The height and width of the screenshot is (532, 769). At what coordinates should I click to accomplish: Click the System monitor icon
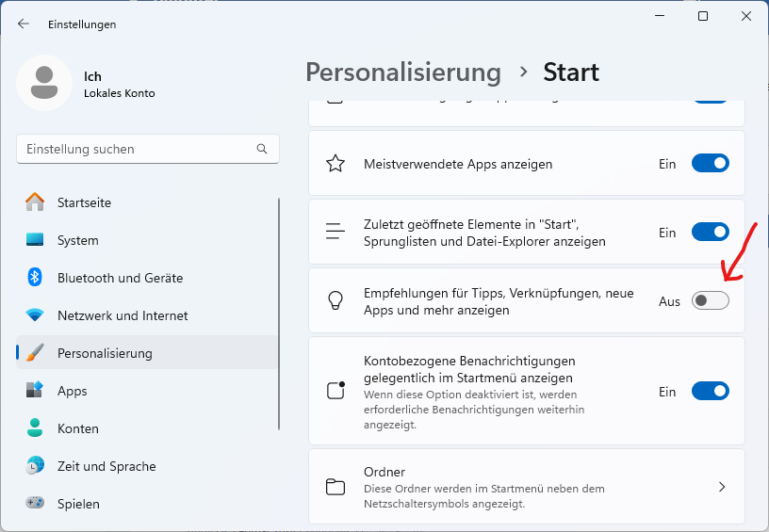point(35,240)
